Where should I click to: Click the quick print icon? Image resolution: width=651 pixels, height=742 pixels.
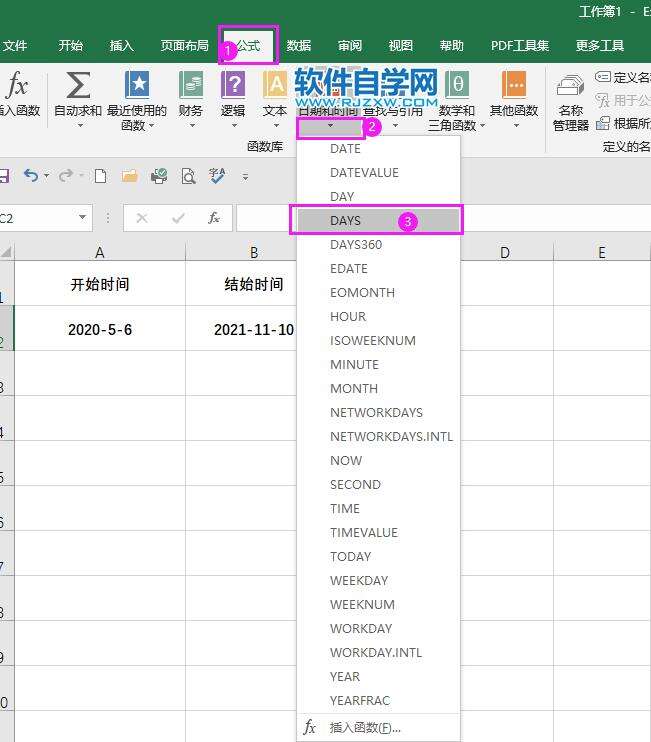(159, 176)
